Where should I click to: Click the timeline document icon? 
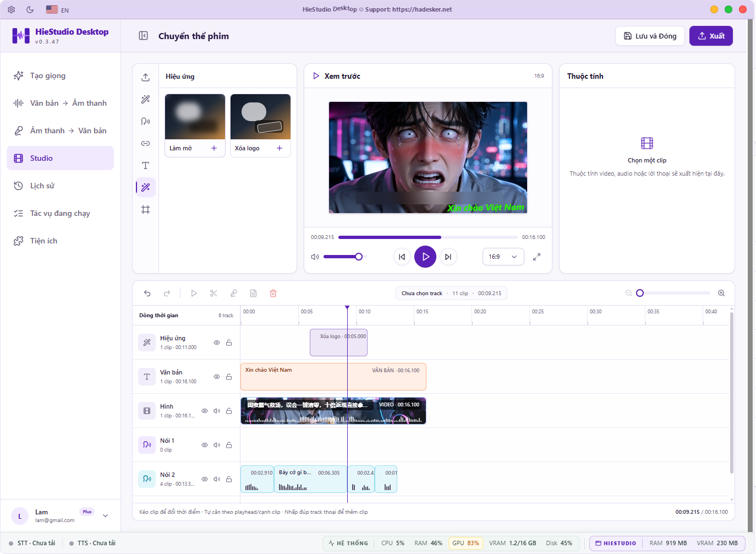[253, 294]
